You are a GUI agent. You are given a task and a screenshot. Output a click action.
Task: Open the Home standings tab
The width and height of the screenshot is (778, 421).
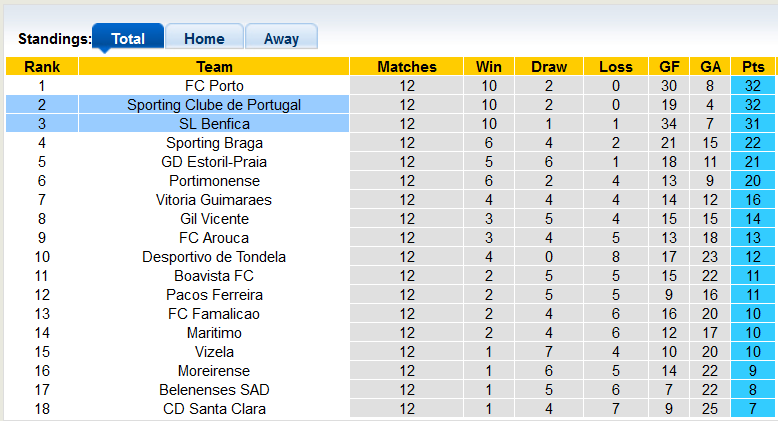pyautogui.click(x=204, y=39)
